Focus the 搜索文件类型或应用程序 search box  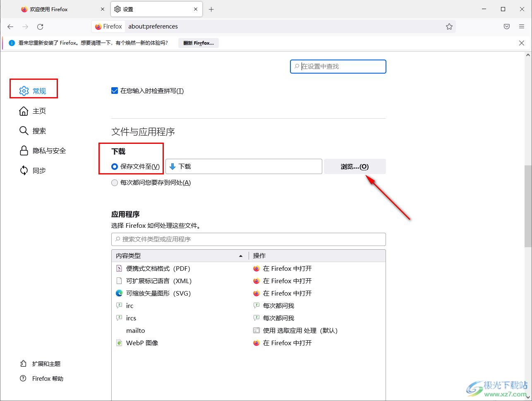(x=248, y=239)
